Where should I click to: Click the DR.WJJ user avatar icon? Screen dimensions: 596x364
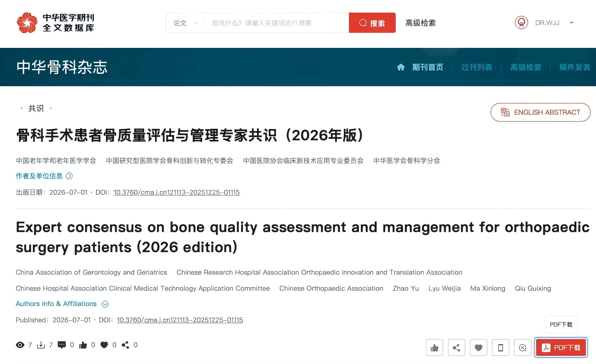(521, 23)
